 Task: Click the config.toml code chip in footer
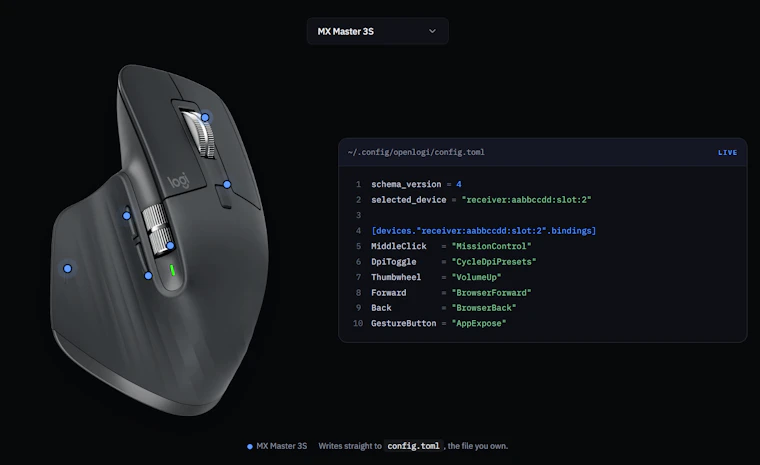[x=413, y=446]
